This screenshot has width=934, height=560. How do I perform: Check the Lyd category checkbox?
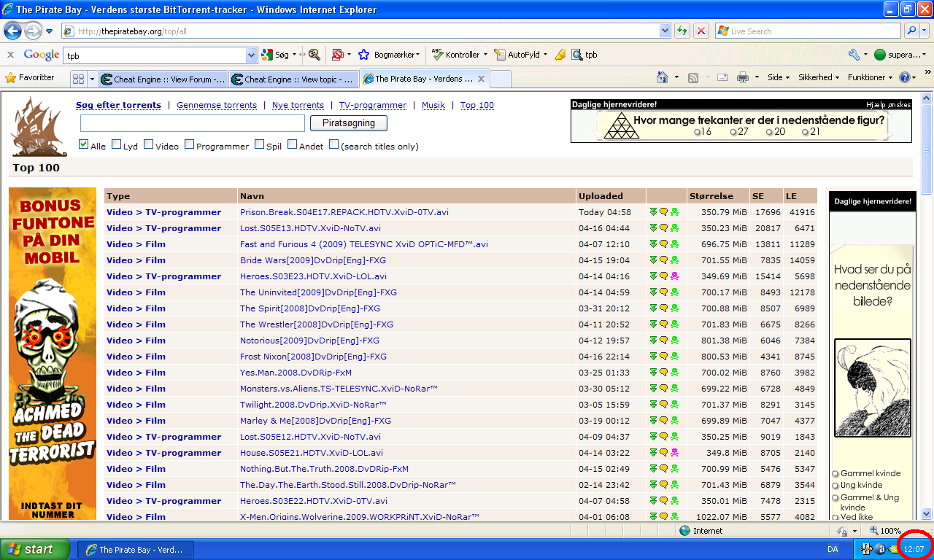point(116,144)
